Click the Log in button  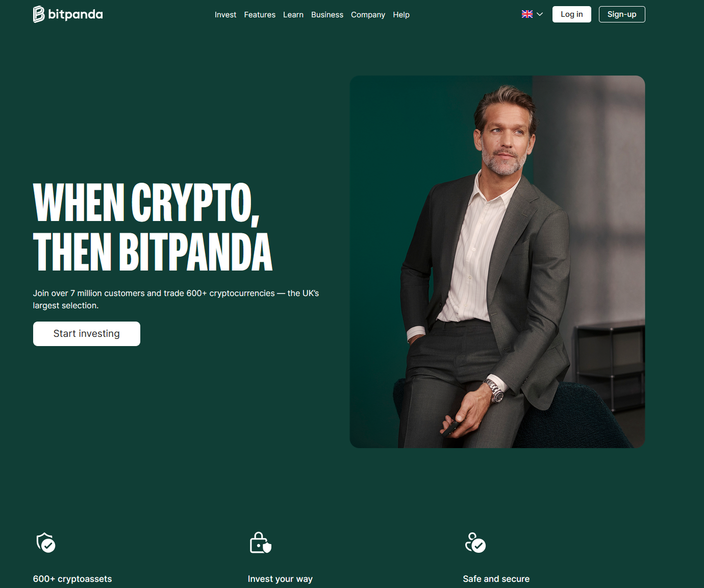(x=571, y=14)
